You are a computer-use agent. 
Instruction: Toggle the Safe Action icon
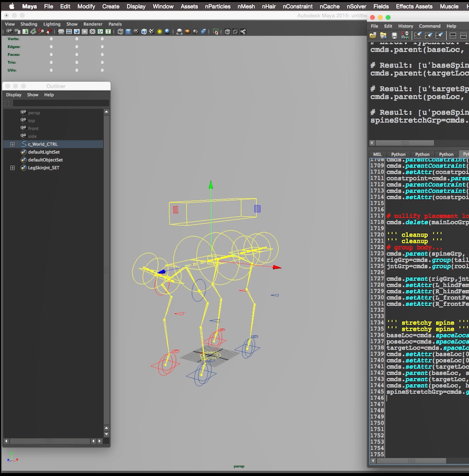coord(100,31)
